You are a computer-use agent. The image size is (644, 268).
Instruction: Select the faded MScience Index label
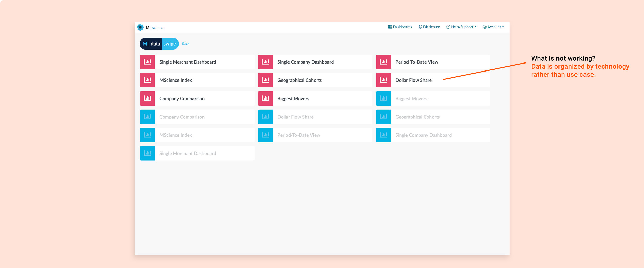coord(176,135)
